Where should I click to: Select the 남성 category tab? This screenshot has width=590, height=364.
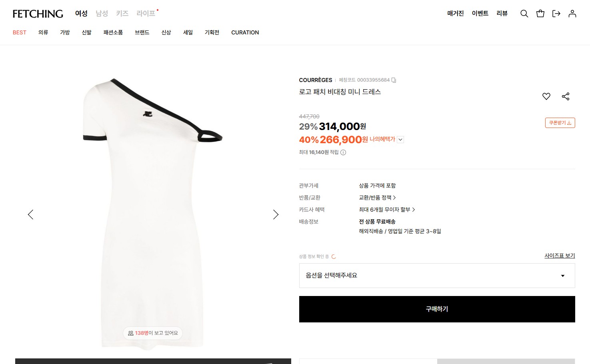[102, 14]
